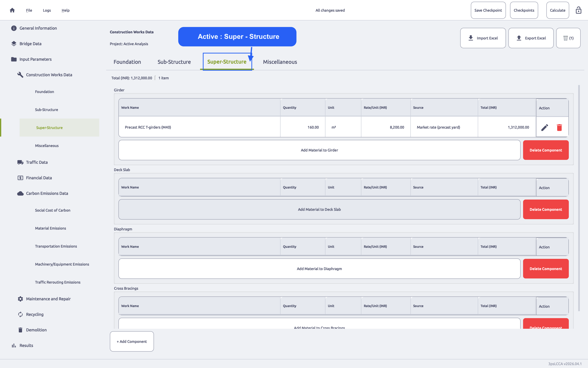
Task: Click the Calculate button
Action: tap(558, 10)
